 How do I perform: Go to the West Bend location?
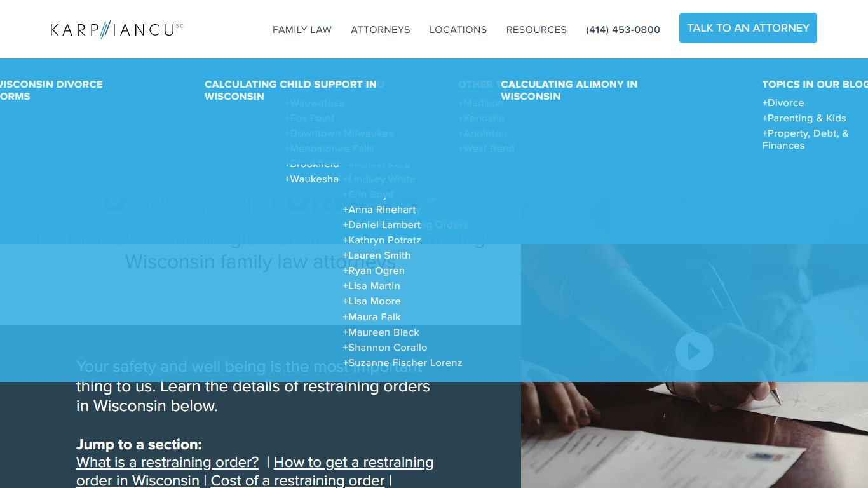click(486, 149)
